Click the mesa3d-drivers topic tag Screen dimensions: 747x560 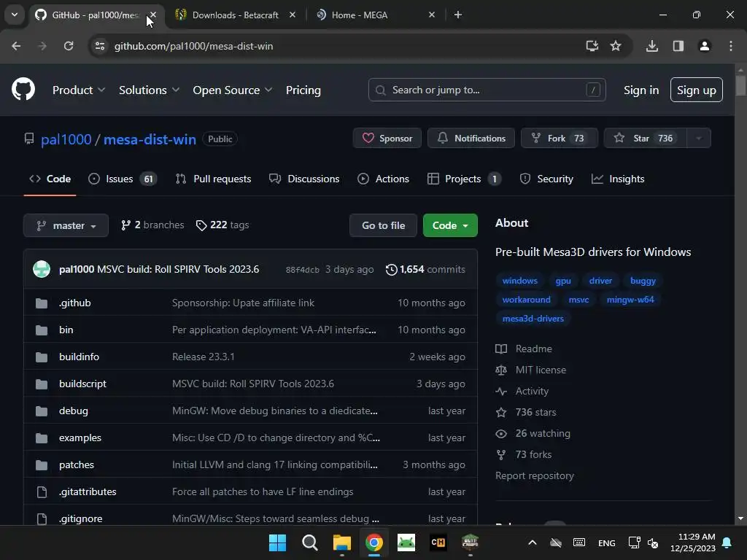coord(533,319)
